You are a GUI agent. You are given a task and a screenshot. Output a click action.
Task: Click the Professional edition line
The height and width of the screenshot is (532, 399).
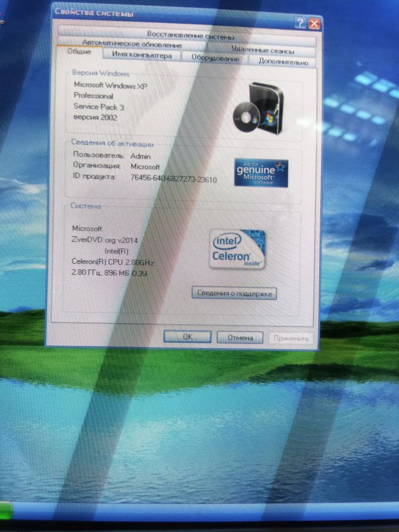tap(93, 96)
